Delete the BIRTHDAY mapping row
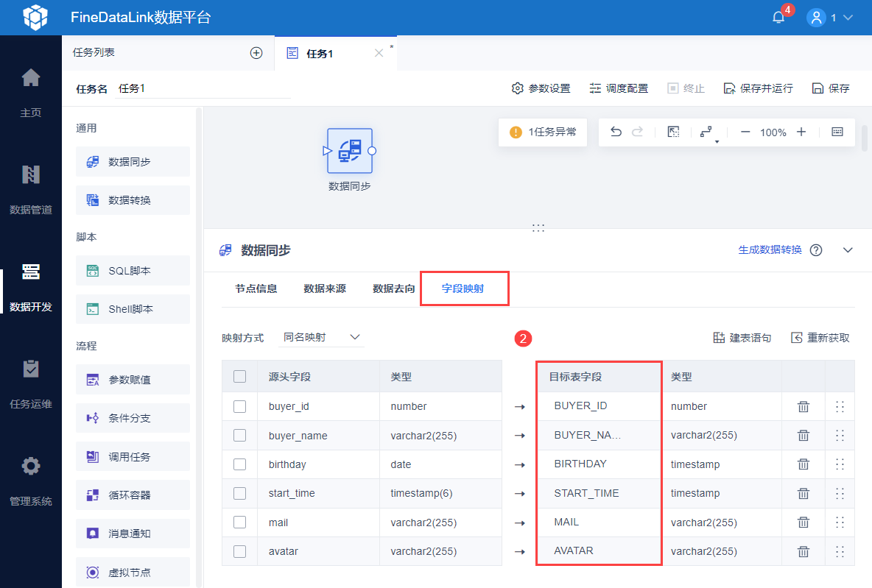 (804, 464)
